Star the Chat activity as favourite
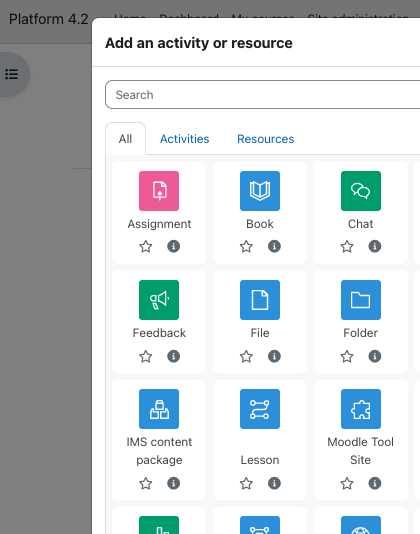The image size is (420, 534). click(347, 246)
